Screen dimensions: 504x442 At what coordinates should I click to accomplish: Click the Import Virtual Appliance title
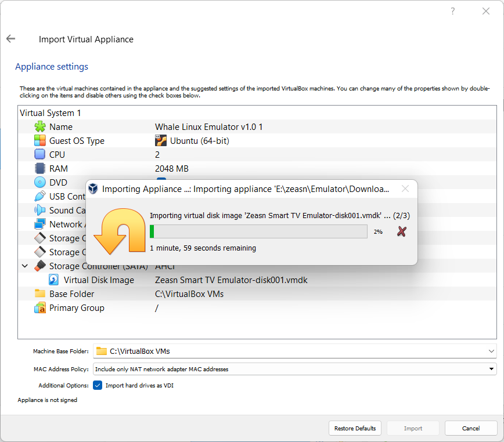click(86, 39)
